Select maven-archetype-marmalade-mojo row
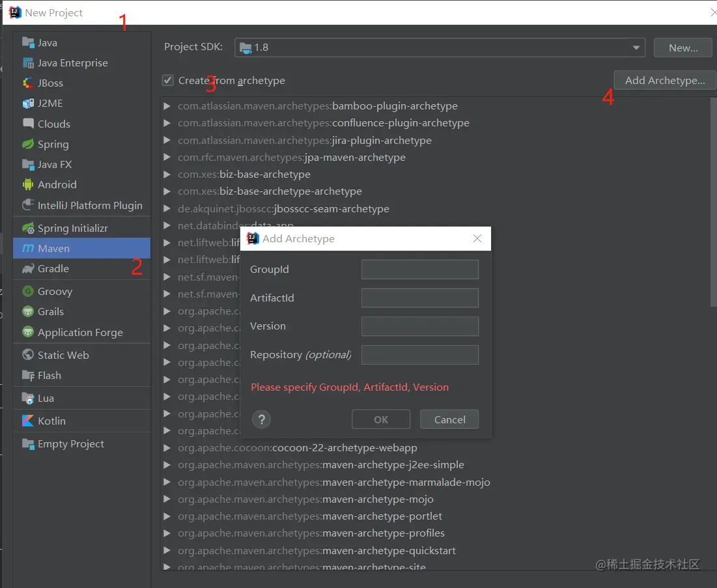Screen dimensions: 717x588 (434, 482)
